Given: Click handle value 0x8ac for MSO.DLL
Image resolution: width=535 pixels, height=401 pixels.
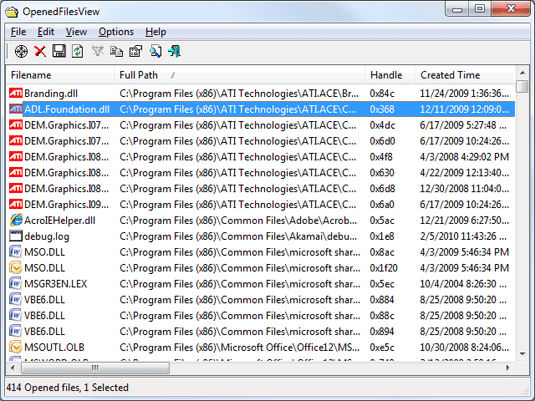Looking at the screenshot, I should (382, 252).
